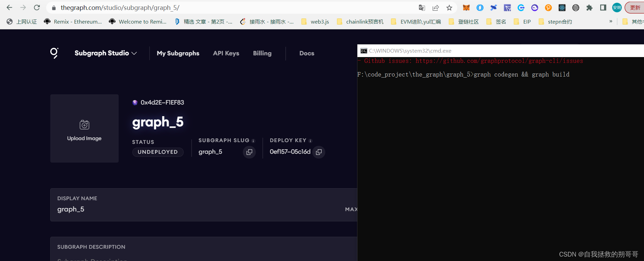Open the Welcome to Remi... bookmark

137,22
